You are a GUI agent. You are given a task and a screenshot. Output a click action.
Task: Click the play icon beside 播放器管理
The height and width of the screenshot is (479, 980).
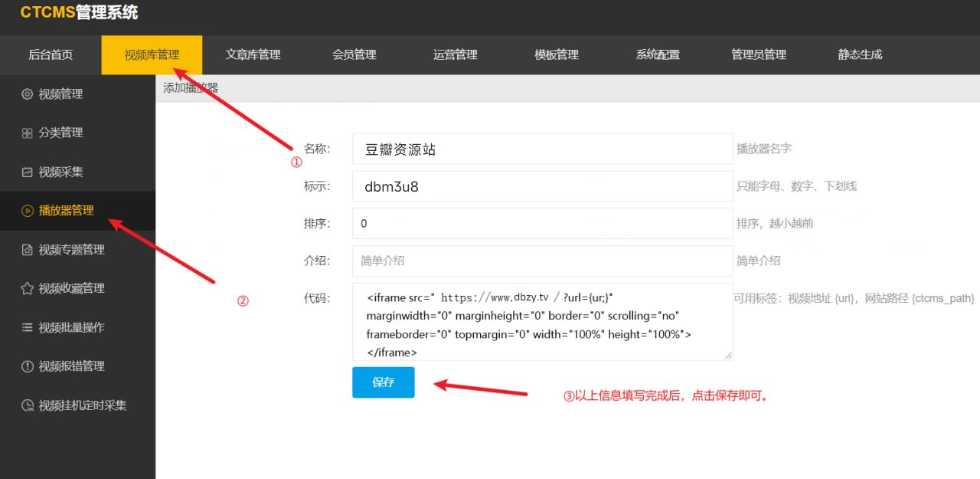click(27, 211)
